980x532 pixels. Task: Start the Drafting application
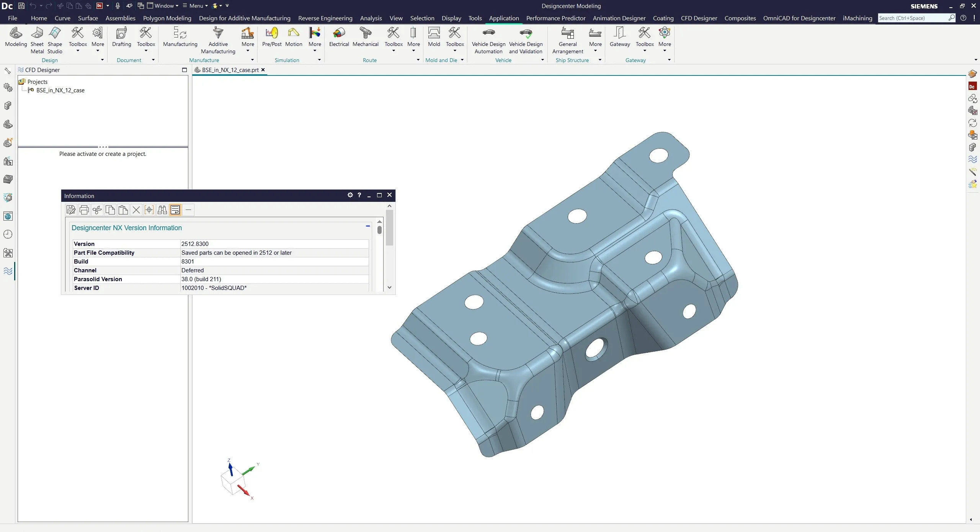click(121, 37)
